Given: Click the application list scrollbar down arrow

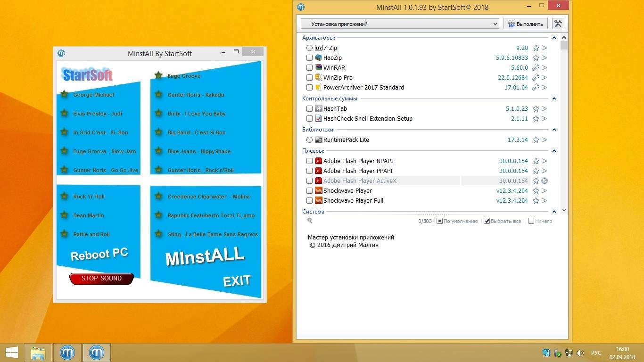Looking at the screenshot, I should (564, 210).
